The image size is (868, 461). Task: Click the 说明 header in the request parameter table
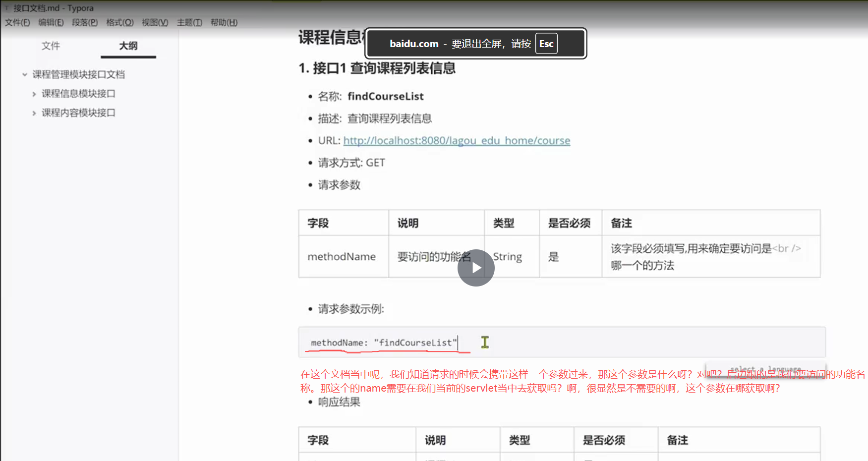pos(436,223)
